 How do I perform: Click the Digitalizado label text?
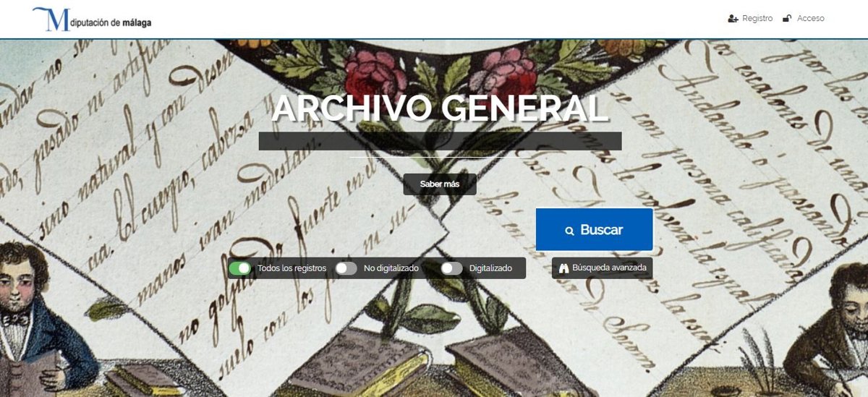pos(490,268)
